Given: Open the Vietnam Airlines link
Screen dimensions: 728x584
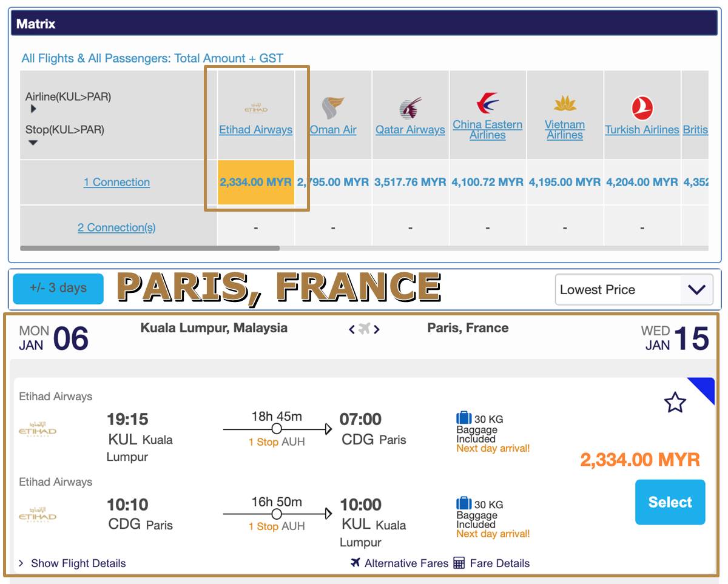Looking at the screenshot, I should [565, 130].
